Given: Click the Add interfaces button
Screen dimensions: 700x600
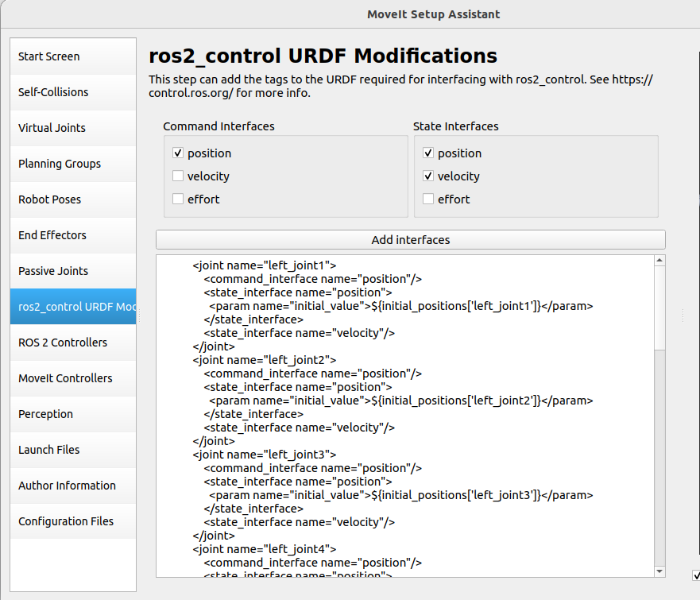Looking at the screenshot, I should 410,240.
